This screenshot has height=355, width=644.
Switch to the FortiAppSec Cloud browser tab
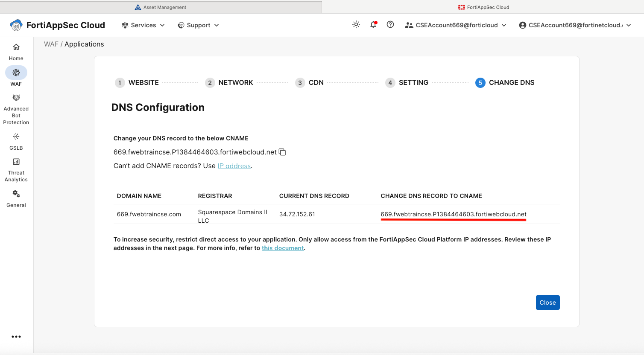483,7
